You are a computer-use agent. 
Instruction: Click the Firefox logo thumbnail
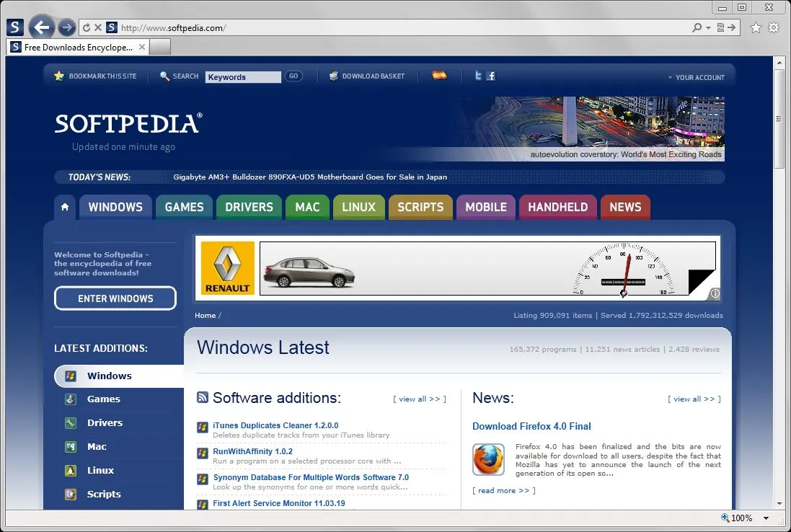tap(488, 459)
